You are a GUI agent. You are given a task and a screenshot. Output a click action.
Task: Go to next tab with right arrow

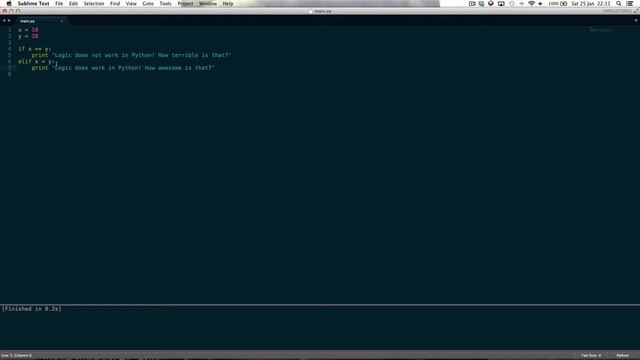(9, 21)
